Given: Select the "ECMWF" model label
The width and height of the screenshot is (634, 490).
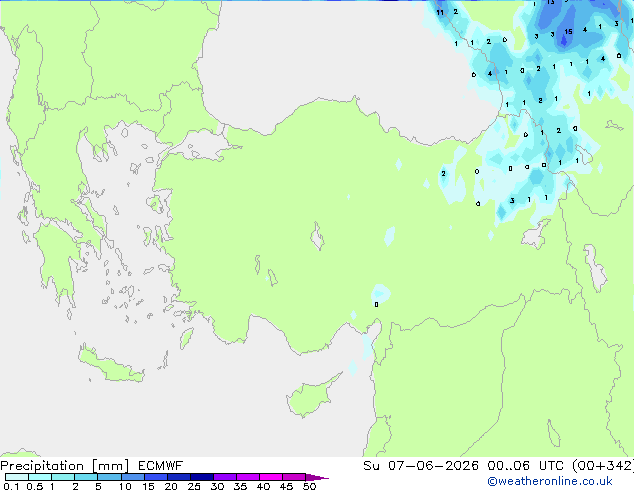Looking at the screenshot, I should pos(161,466).
